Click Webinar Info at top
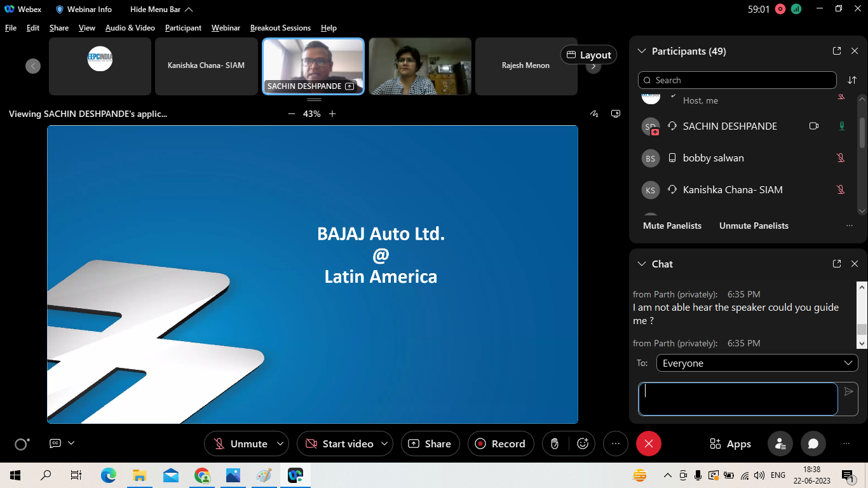The height and width of the screenshot is (488, 868). (84, 10)
